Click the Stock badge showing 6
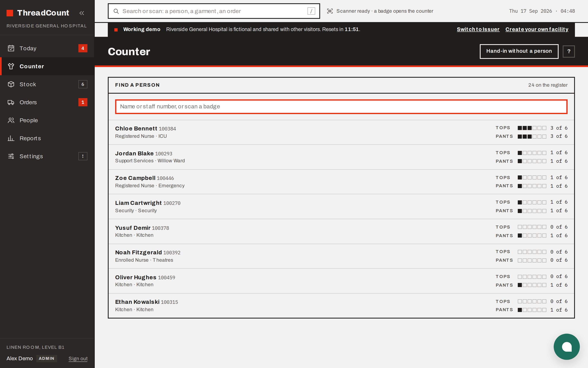Screen dimensions: 588x368 click(83, 84)
